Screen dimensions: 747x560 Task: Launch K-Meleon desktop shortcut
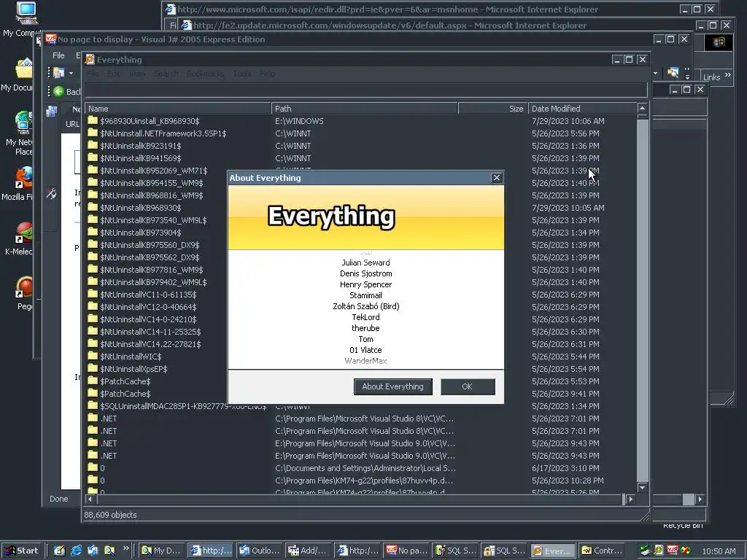[x=24, y=233]
